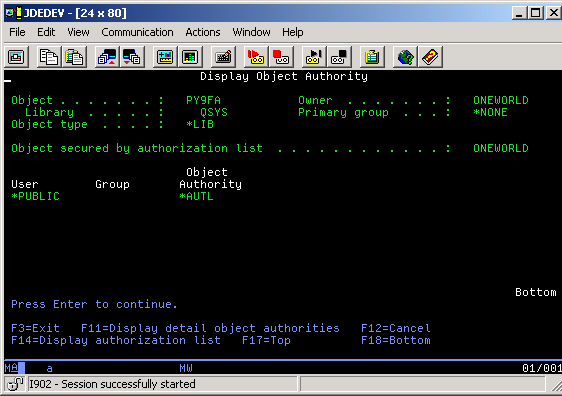Viewport: 562px width, 396px height.
Task: Click the *PUBLIC user entry
Action: click(35, 196)
